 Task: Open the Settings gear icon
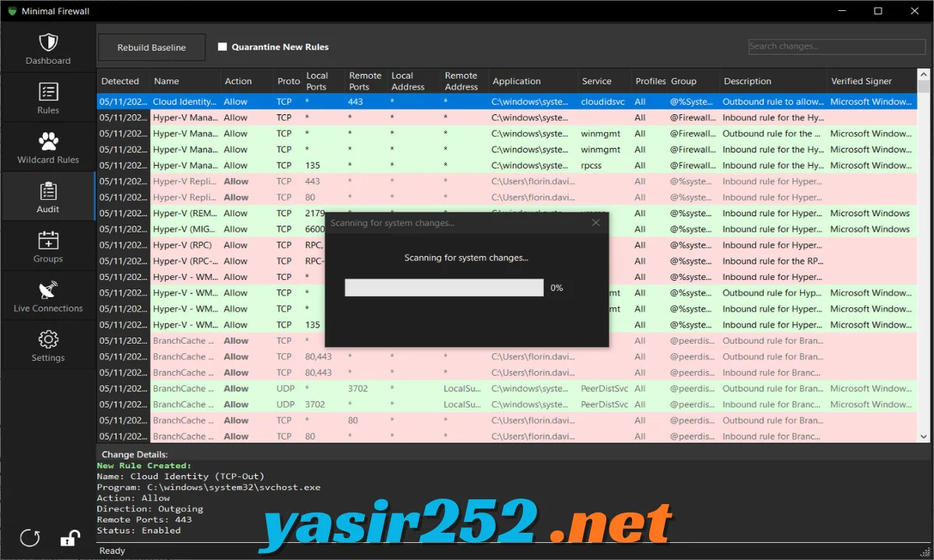pyautogui.click(x=48, y=340)
